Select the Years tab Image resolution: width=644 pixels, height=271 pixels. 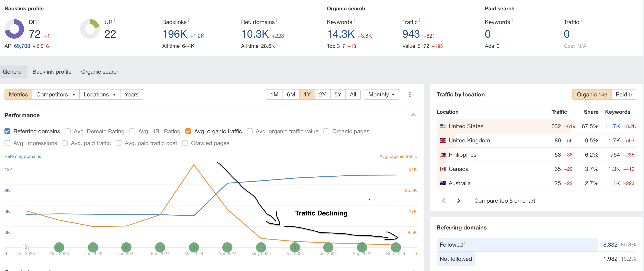131,94
